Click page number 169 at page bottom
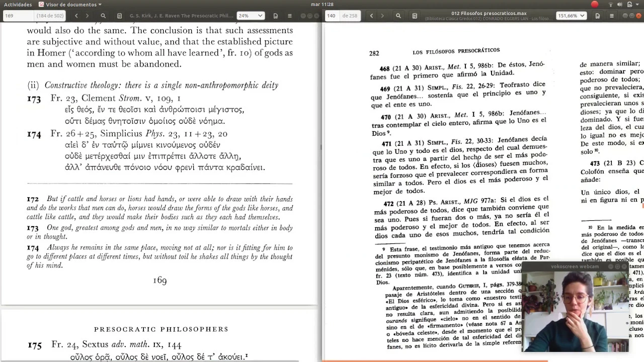Viewport: 644px width, 362px height. point(159,281)
